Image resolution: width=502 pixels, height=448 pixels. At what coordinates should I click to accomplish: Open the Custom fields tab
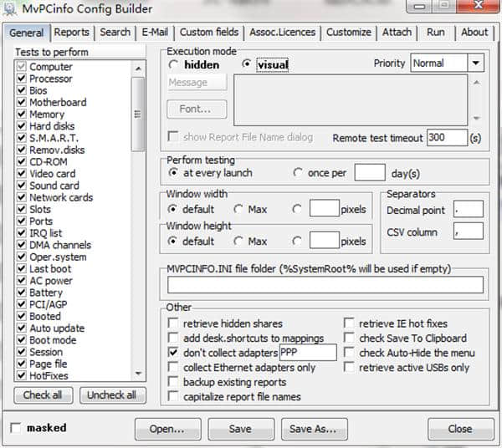pos(209,33)
